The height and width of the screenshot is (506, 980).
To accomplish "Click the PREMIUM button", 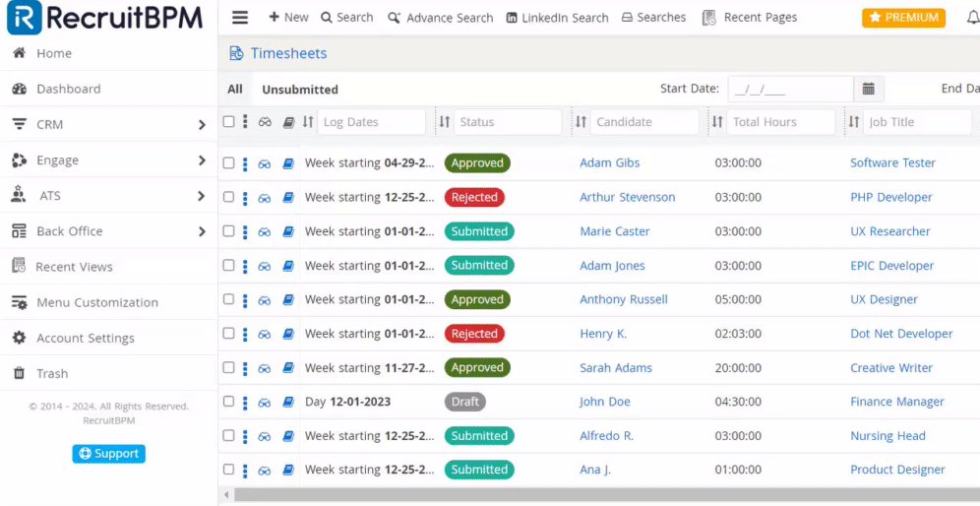I will 903,18.
